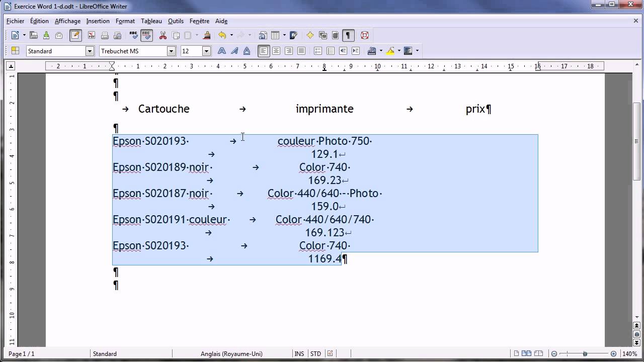Image resolution: width=644 pixels, height=362 pixels.
Task: Open the Data Sources icon
Action: [x=335, y=35]
